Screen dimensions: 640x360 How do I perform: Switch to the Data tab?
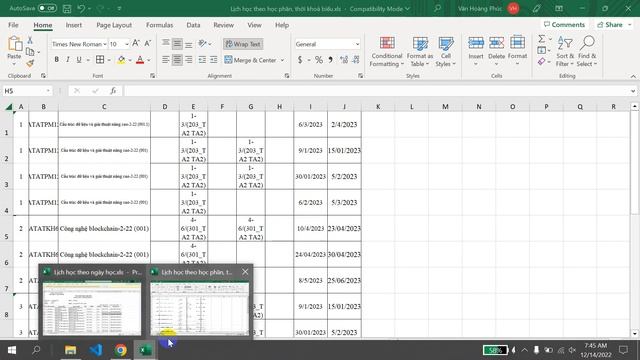tap(193, 25)
